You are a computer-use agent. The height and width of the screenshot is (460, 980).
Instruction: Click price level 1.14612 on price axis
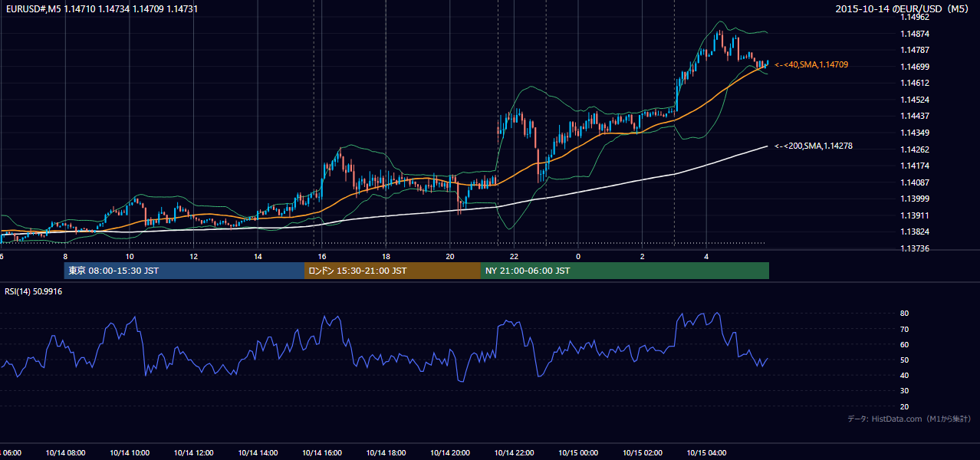[914, 83]
